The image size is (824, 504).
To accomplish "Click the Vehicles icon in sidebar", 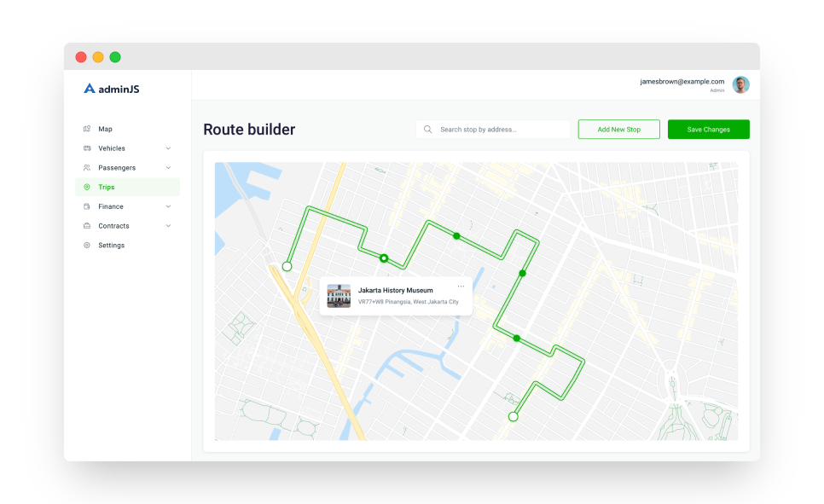I will click(87, 148).
